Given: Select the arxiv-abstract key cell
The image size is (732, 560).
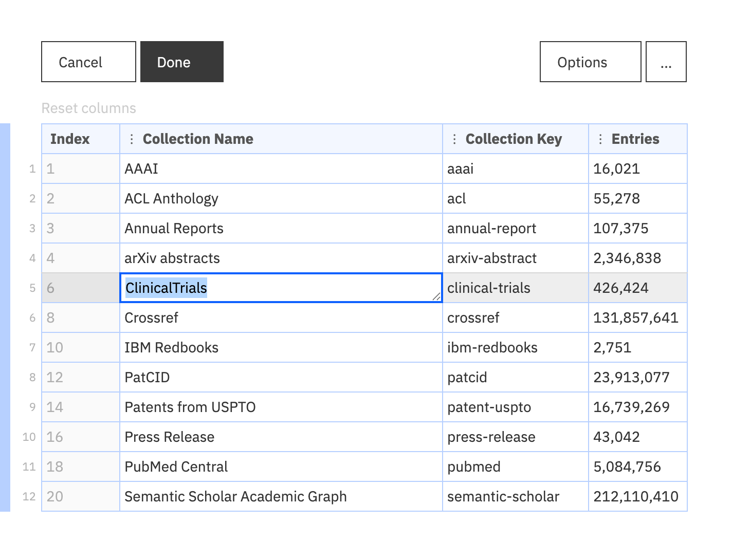Looking at the screenshot, I should tap(516, 258).
